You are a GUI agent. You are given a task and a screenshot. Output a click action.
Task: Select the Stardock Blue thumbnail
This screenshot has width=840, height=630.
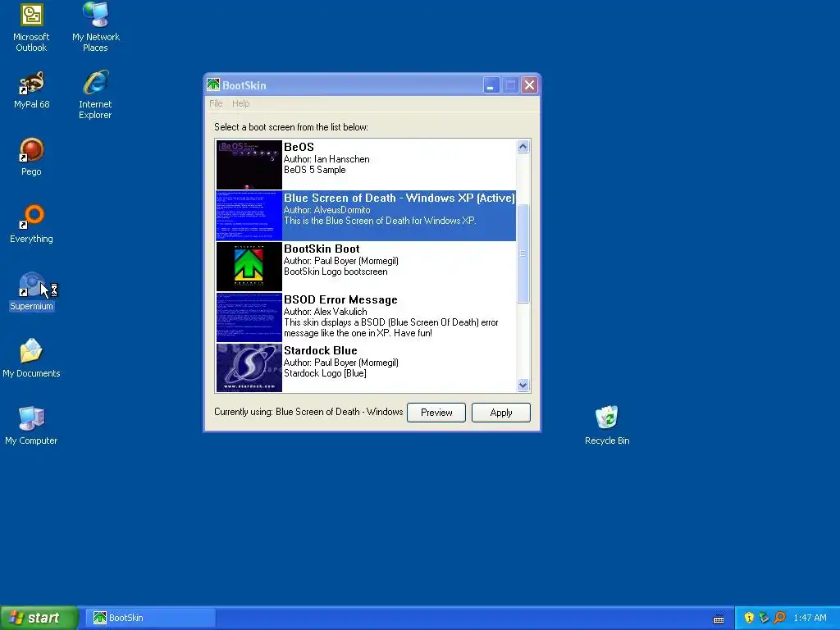pyautogui.click(x=249, y=368)
